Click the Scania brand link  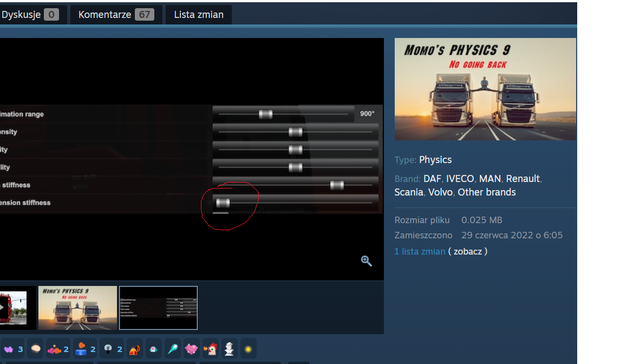[409, 192]
